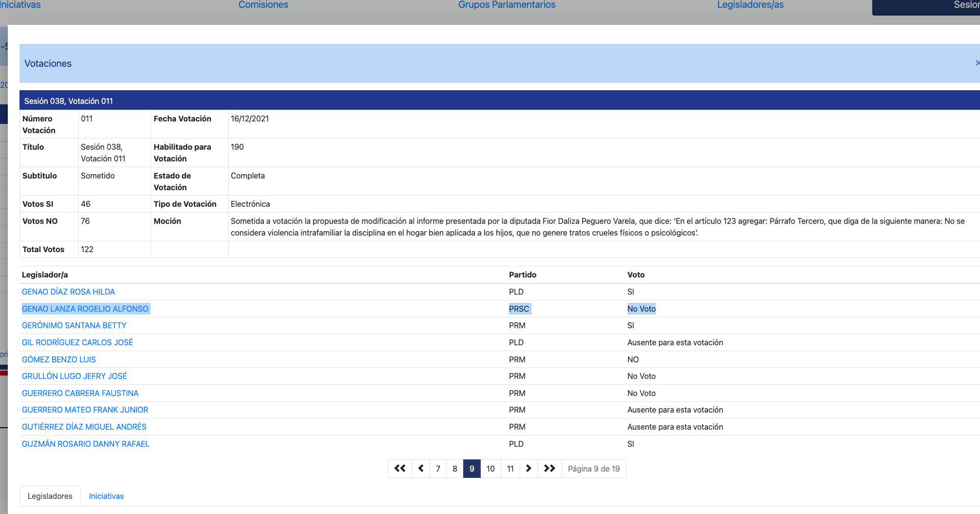Click GIL RODRÍGUEZ 'Ausente para esta votación' cell
This screenshot has width=980, height=514.
click(x=675, y=342)
